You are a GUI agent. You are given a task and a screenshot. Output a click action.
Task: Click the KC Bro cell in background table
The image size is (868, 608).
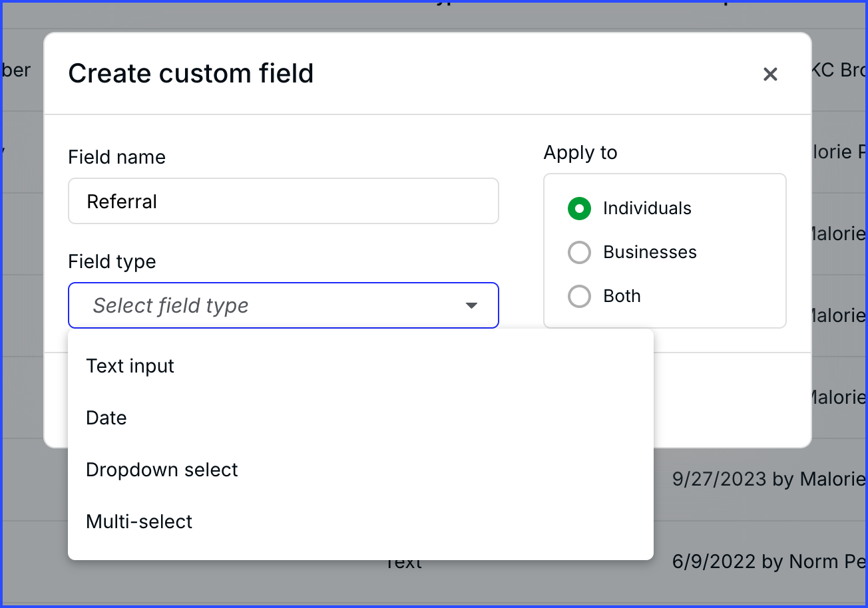click(839, 70)
